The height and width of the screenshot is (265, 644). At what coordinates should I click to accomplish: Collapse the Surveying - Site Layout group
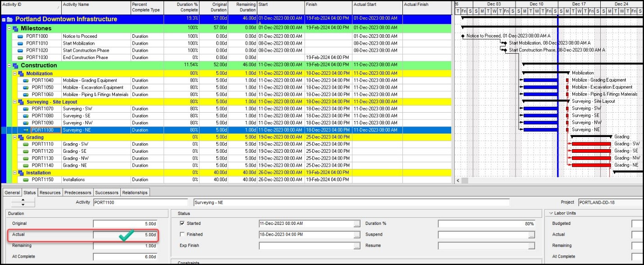14,102
